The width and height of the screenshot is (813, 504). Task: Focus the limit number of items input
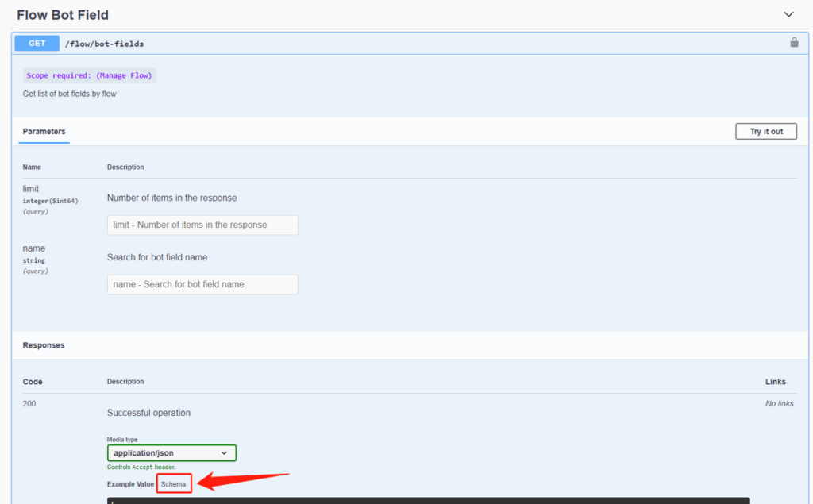click(202, 225)
